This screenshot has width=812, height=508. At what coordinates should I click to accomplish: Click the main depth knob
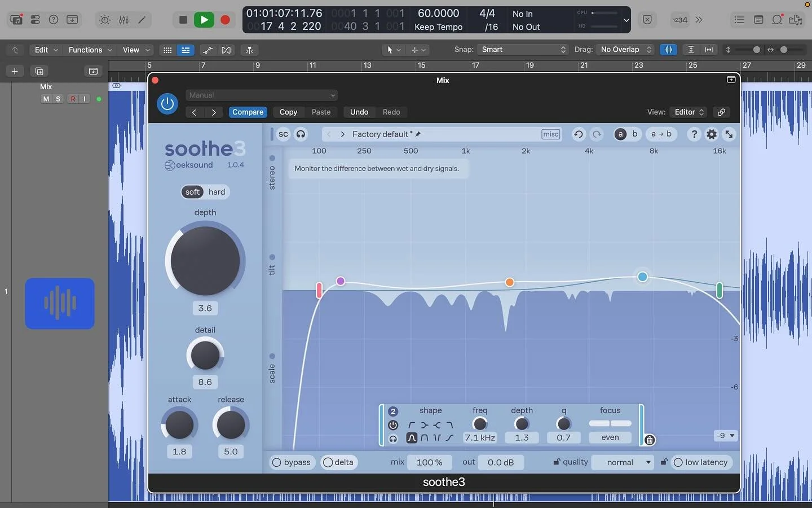click(205, 261)
